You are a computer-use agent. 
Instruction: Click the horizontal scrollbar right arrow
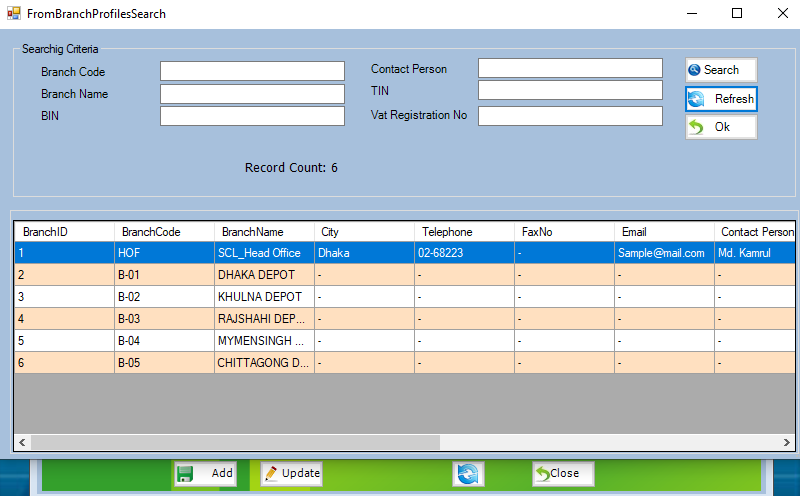787,442
